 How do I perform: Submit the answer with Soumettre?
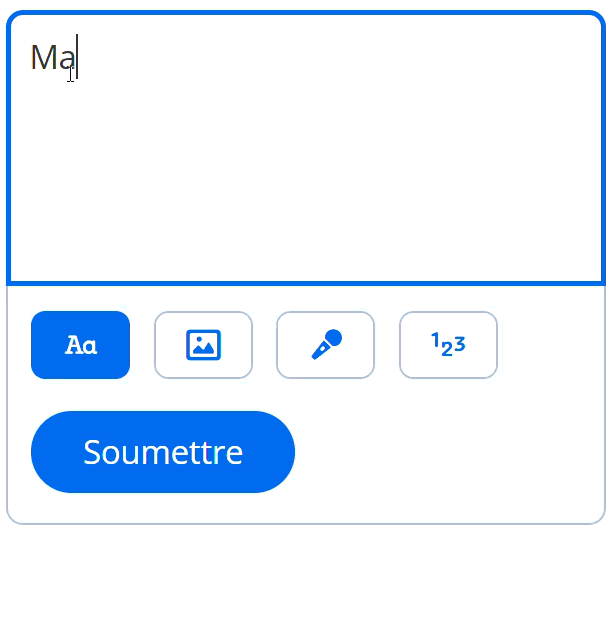click(x=163, y=452)
